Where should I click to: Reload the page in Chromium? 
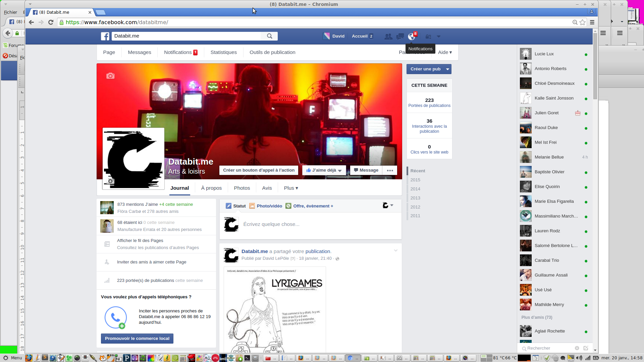[x=51, y=22]
